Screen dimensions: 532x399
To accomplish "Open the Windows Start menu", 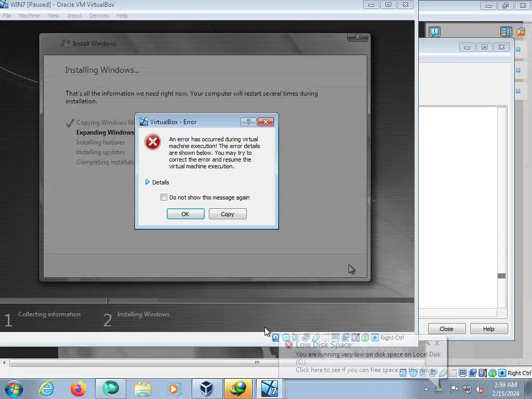I will pyautogui.click(x=14, y=389).
